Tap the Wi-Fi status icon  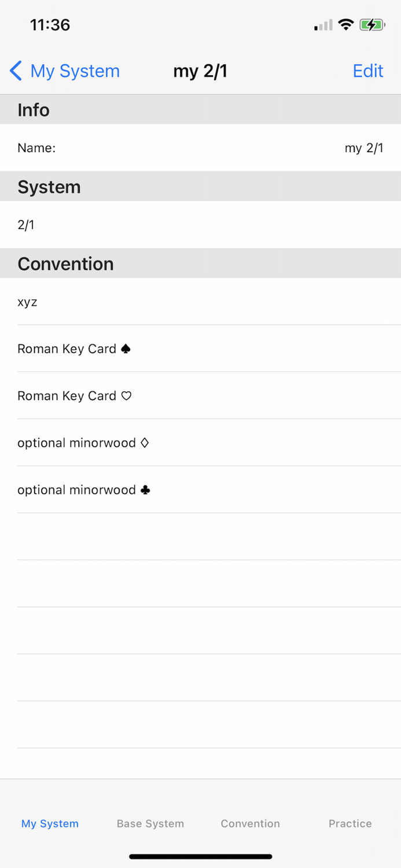point(346,24)
